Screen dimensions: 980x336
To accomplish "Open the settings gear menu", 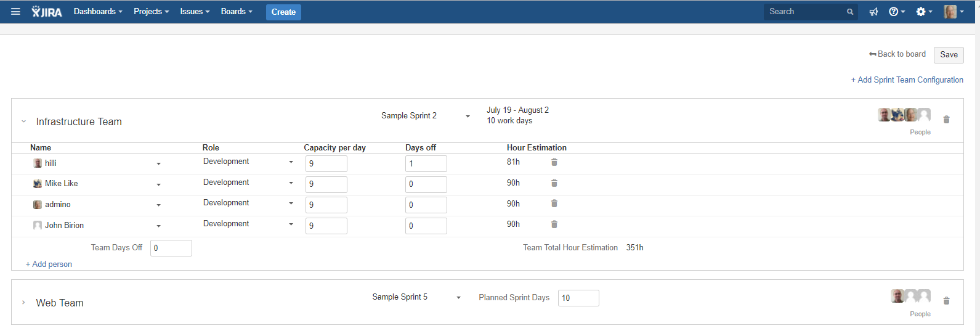I will (923, 12).
